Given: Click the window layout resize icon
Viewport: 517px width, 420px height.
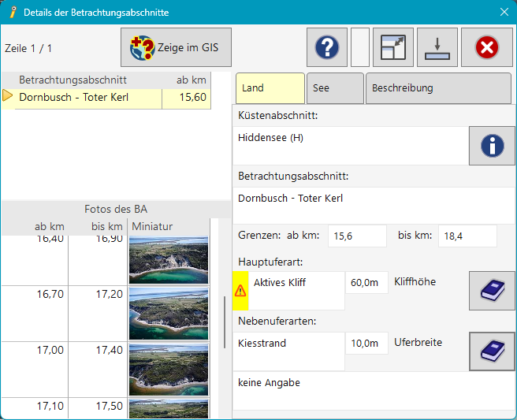Looking at the screenshot, I should (392, 48).
